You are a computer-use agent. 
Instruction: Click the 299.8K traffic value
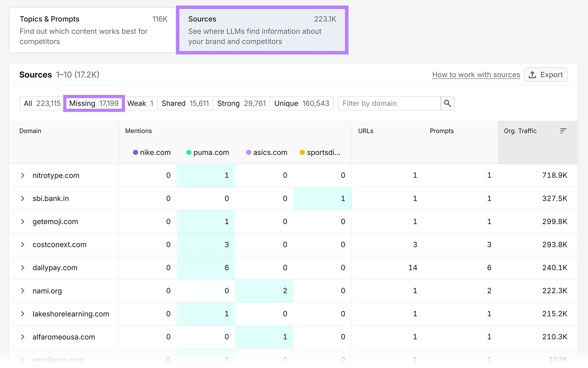[x=555, y=222]
